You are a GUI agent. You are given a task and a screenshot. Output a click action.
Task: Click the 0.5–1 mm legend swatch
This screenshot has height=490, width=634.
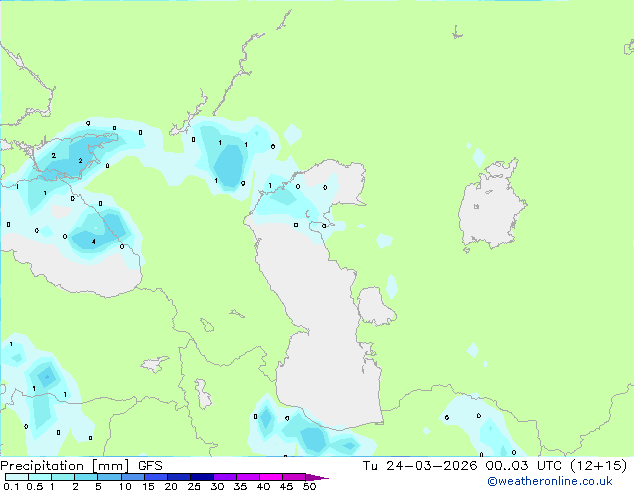40,477
